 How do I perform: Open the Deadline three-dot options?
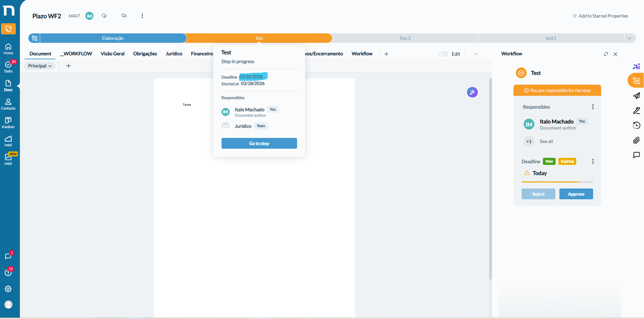593,162
